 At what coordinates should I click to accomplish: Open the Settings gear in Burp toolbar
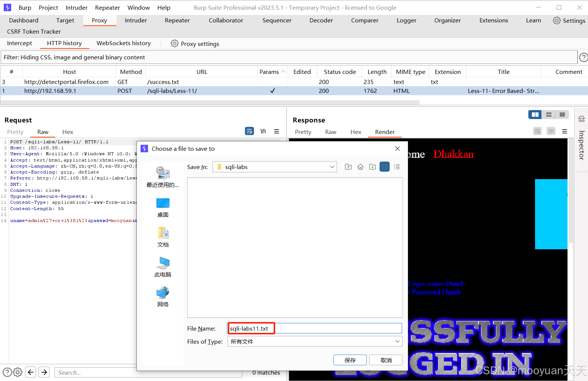pos(569,21)
